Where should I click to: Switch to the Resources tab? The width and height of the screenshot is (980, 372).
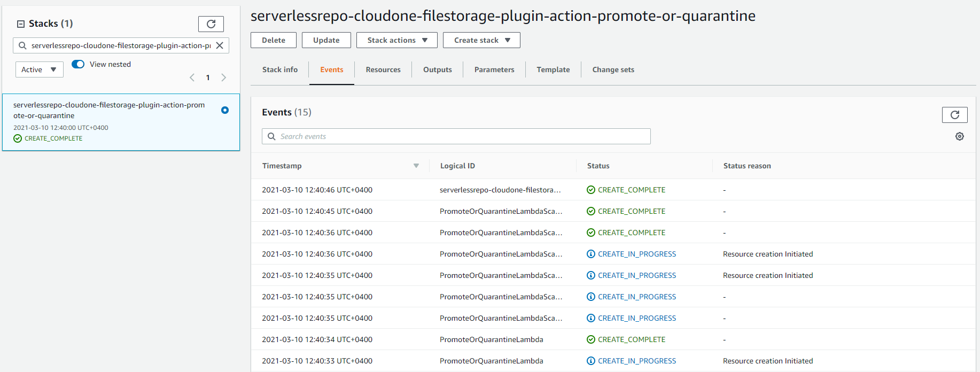coord(383,69)
